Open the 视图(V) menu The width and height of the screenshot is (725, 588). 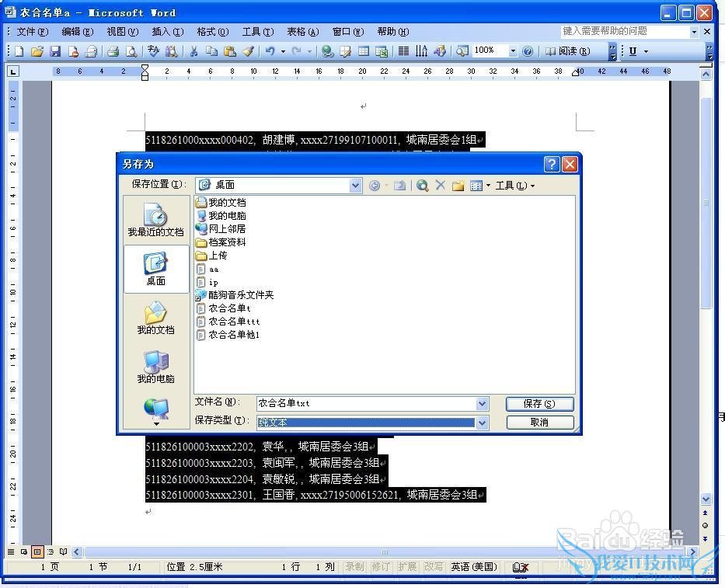pos(123,31)
